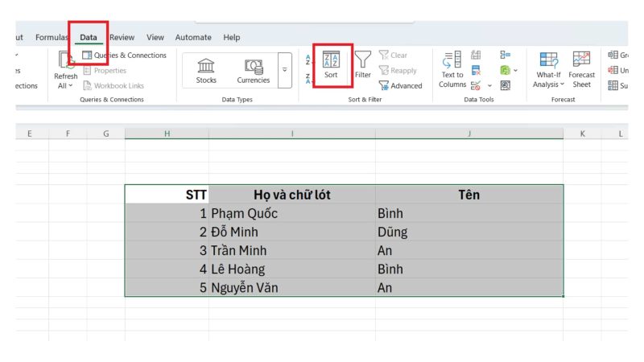Select column J header
Image resolution: width=644 pixels, height=362 pixels.
(469, 134)
